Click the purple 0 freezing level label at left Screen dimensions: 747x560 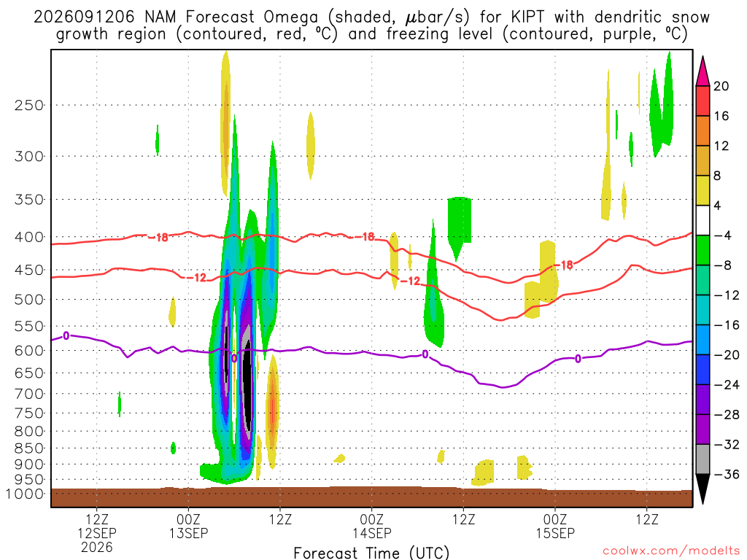pos(66,335)
